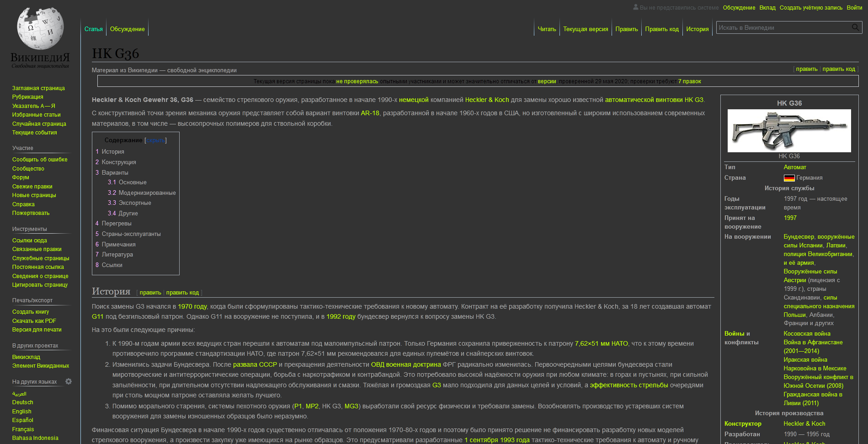868x444 pixels.
Task: Open the не проверялась notice link
Action: coord(357,81)
